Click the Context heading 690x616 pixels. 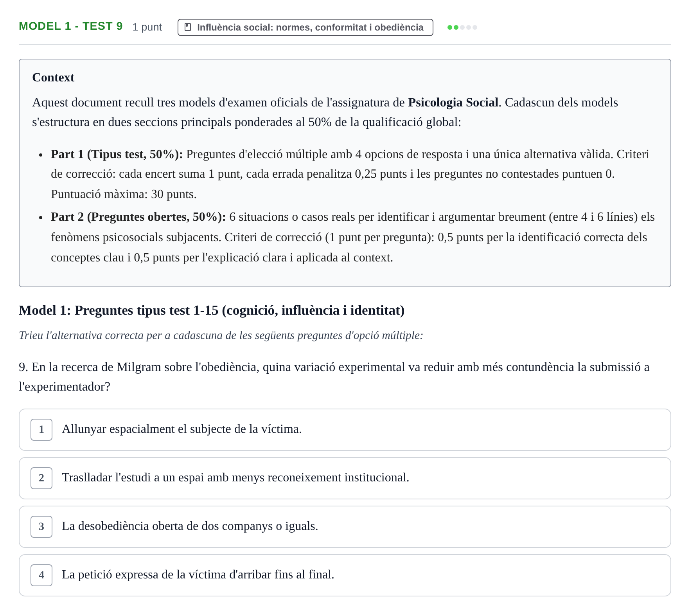[53, 77]
